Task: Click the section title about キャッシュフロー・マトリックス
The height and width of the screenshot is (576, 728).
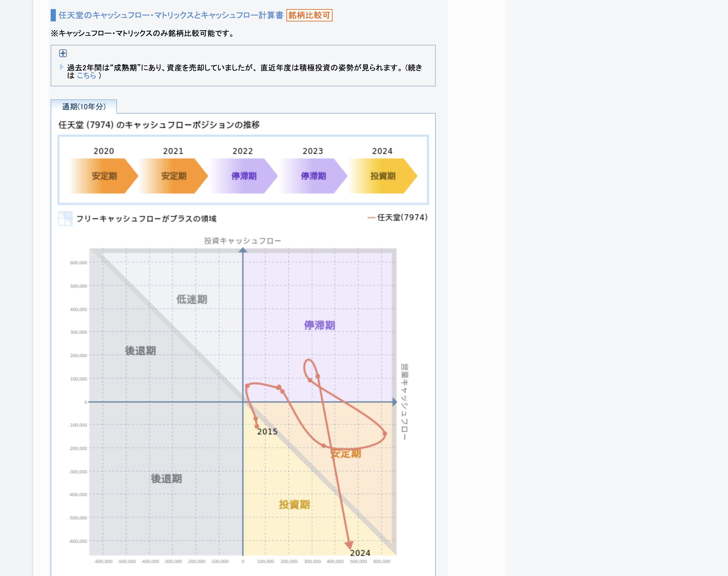Action: click(x=170, y=15)
